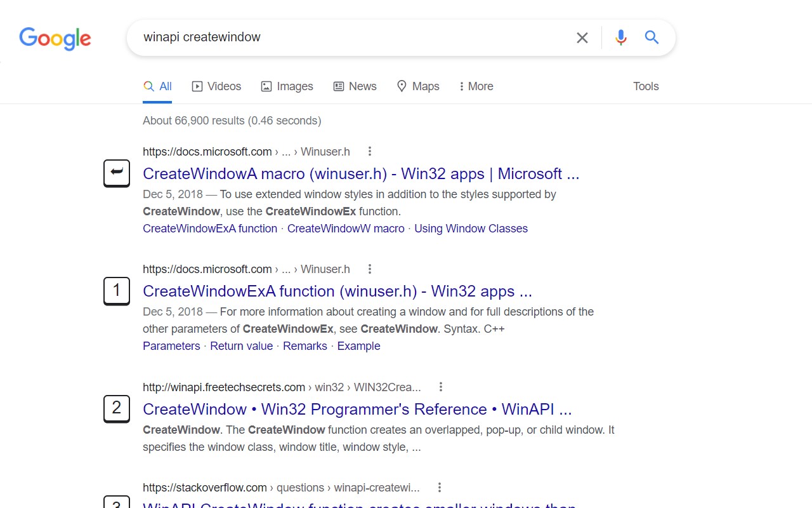This screenshot has height=508, width=812.
Task: Open the Maps results tab
Action: click(418, 86)
